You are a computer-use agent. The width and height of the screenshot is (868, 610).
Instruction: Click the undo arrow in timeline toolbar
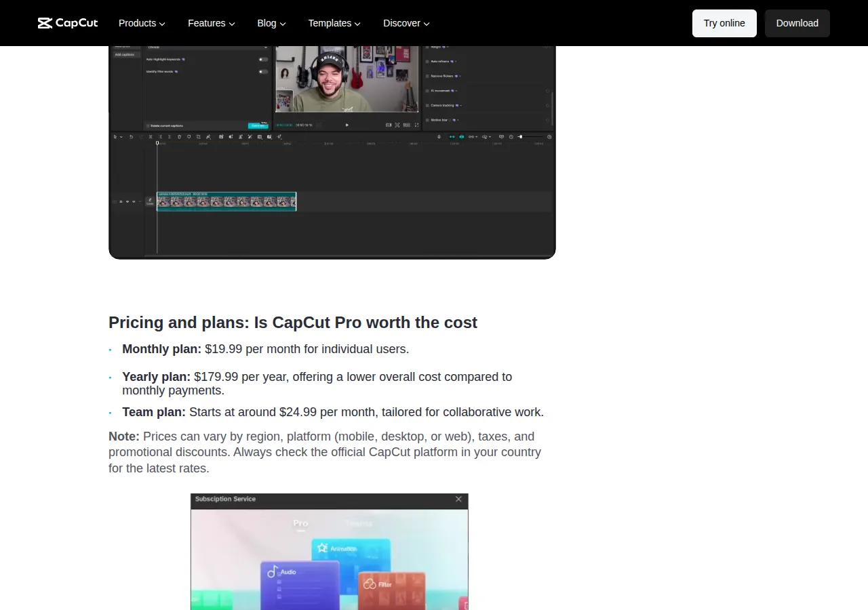click(131, 137)
